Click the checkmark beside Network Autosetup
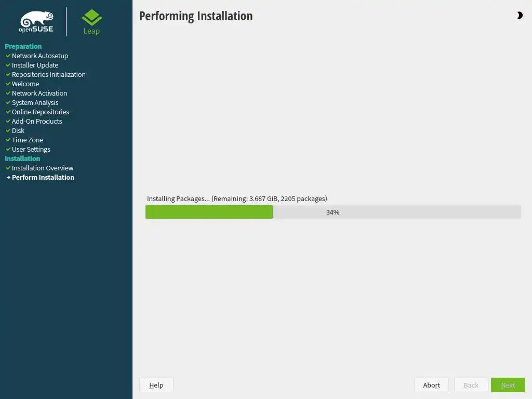The height and width of the screenshot is (399, 532). coord(8,56)
